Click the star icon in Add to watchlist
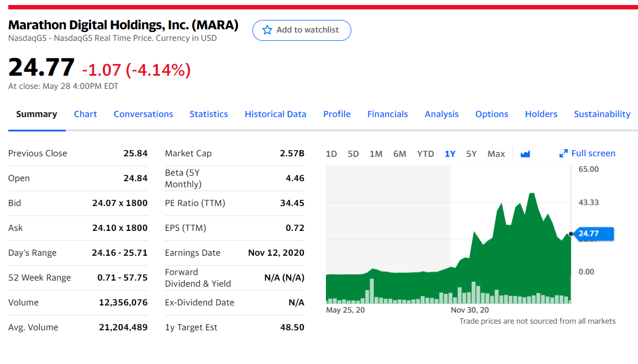638x364 pixels. click(267, 30)
